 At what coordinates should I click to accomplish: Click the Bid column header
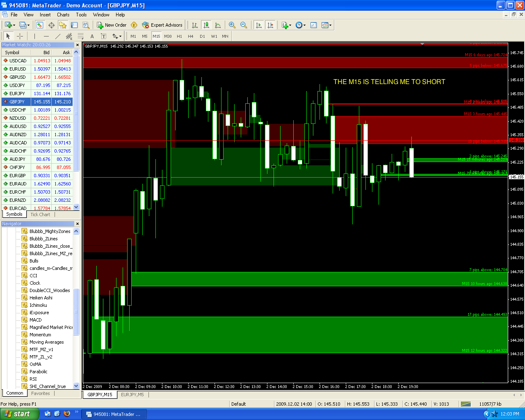(42, 52)
